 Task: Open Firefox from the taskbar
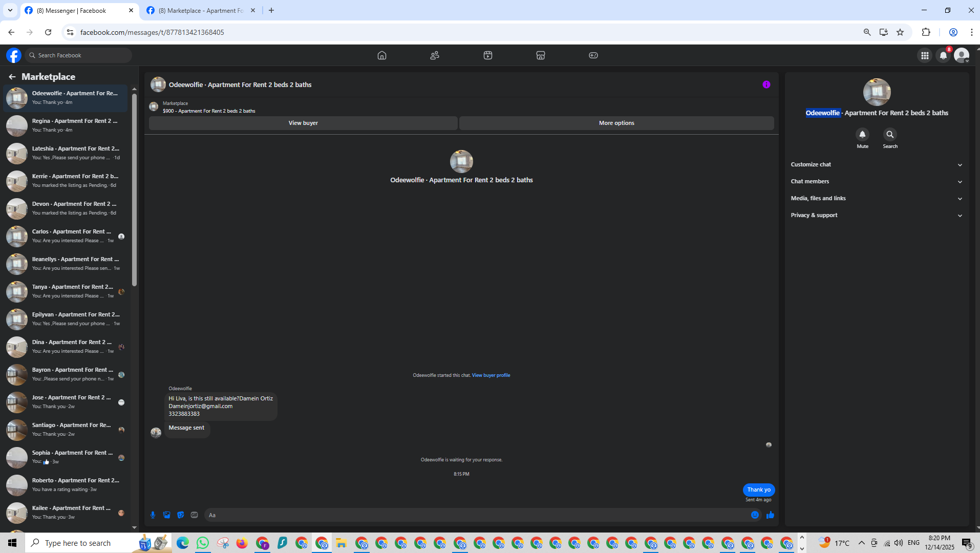pyautogui.click(x=242, y=543)
